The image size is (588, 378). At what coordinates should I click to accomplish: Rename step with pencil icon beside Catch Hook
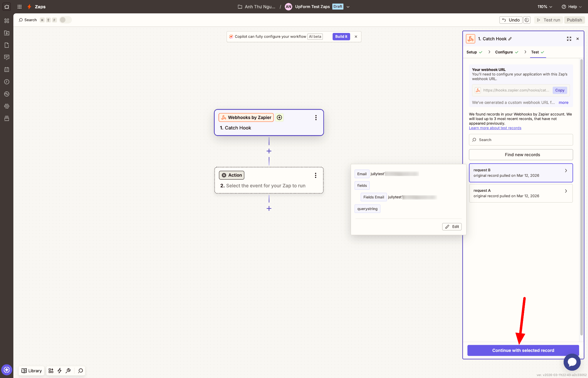click(x=510, y=39)
